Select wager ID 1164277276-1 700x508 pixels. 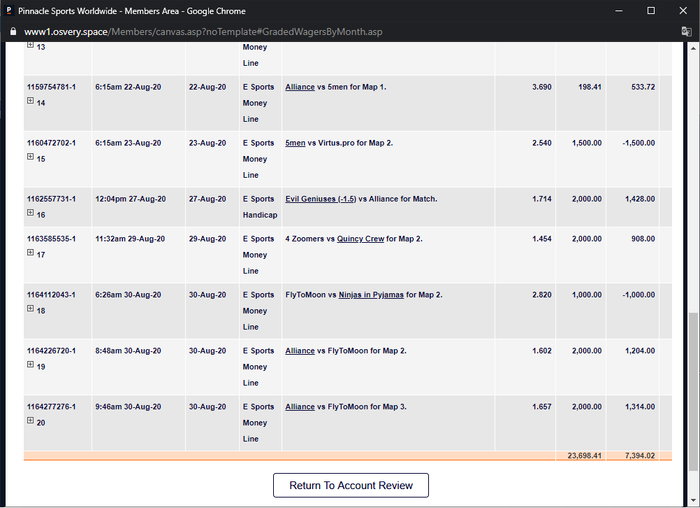point(51,407)
